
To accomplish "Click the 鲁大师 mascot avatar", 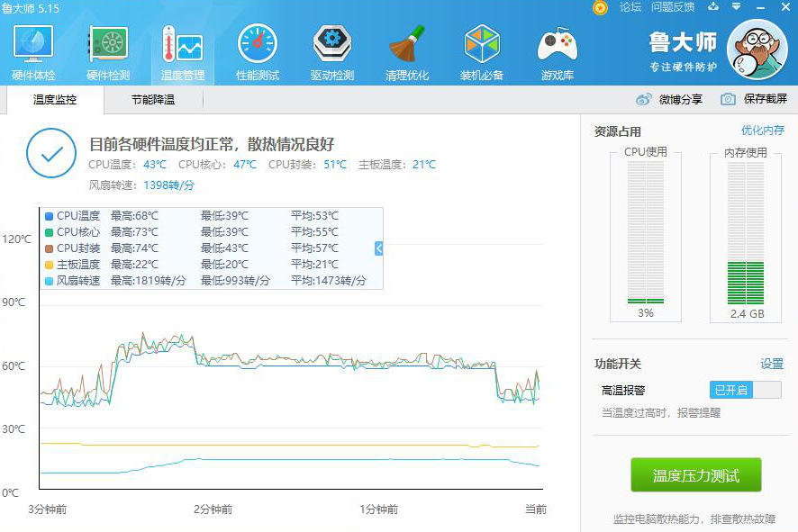I will [757, 50].
